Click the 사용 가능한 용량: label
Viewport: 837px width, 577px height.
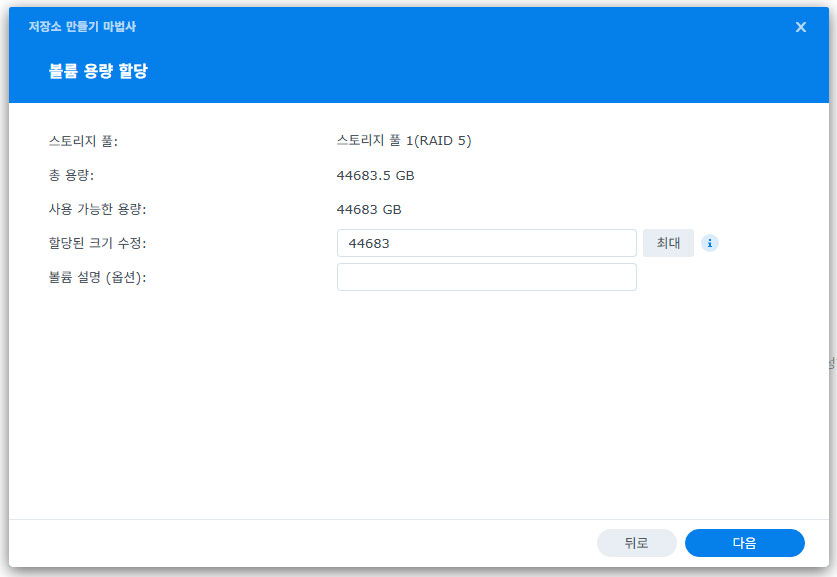(x=97, y=209)
